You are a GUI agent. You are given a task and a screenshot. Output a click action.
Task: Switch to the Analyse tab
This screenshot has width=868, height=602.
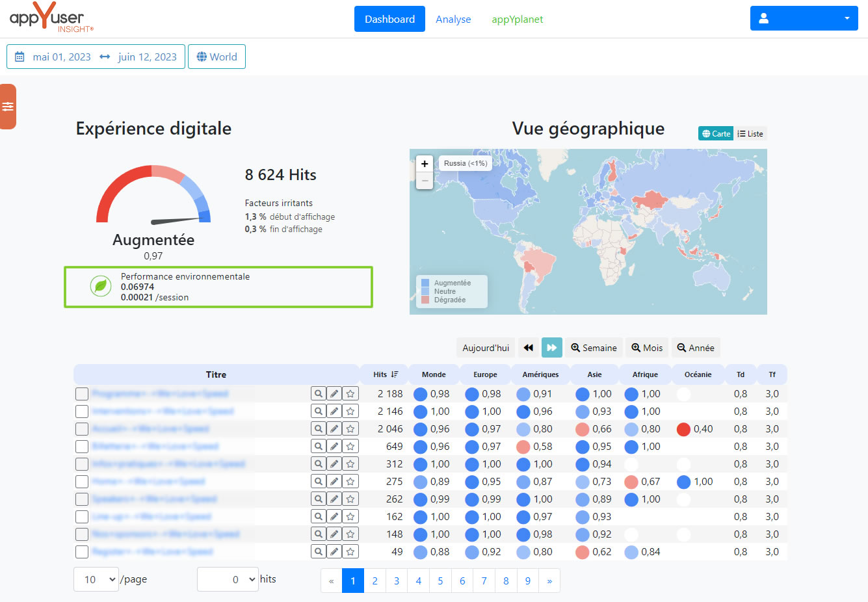tap(453, 20)
